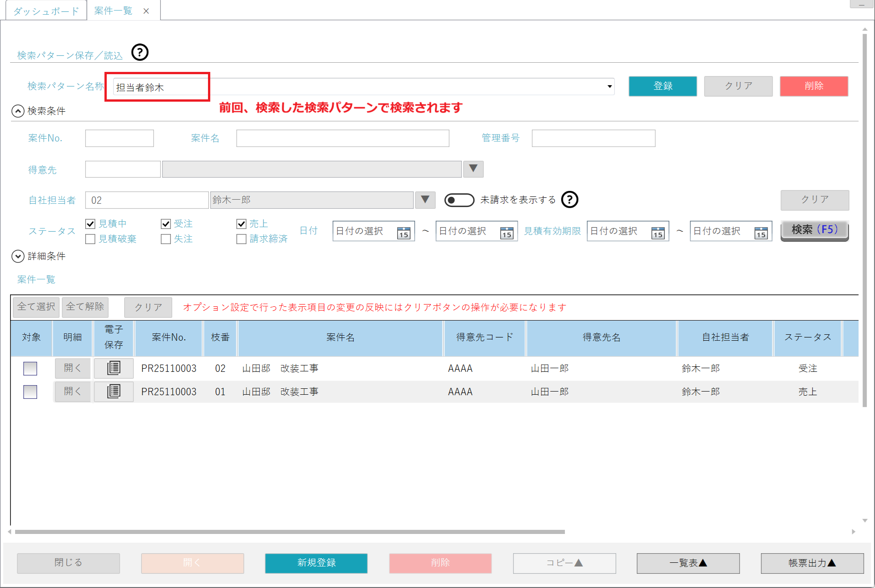Viewport: 875px width, 588px height.
Task: Click the 案件名 search input field
Action: pos(342,138)
